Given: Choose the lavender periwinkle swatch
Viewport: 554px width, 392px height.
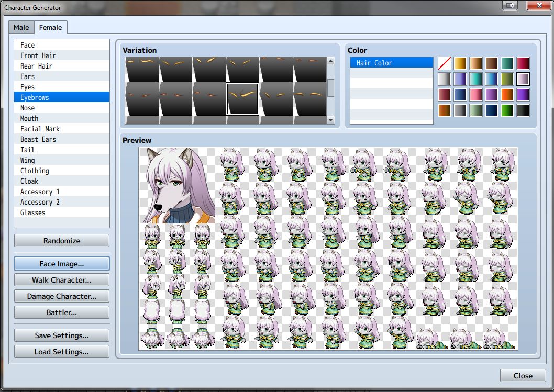Looking at the screenshot, I should click(x=460, y=79).
